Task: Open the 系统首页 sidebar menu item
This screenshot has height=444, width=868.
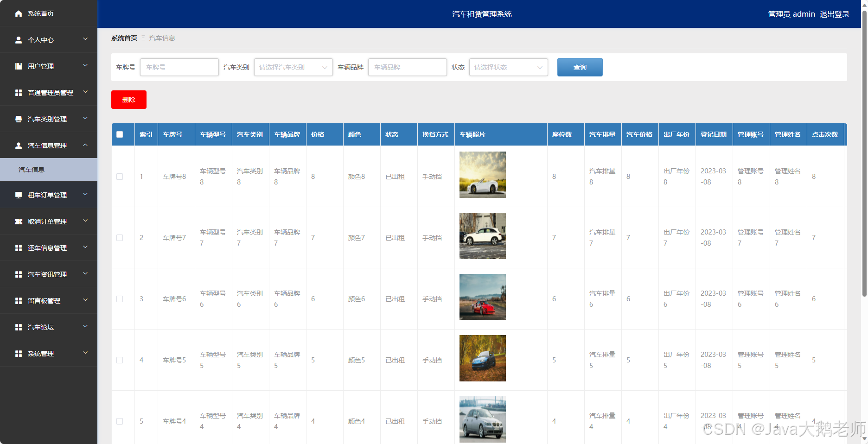Action: pos(49,13)
